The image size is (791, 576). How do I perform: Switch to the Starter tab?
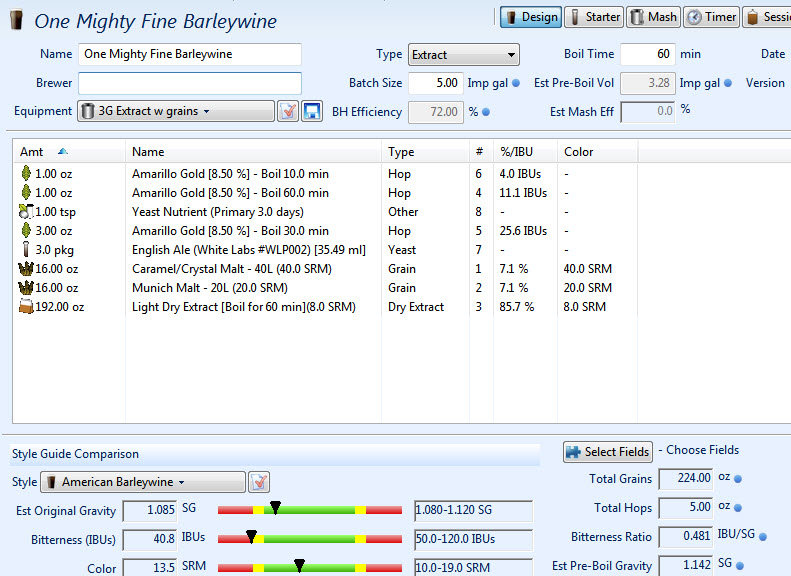pyautogui.click(x=594, y=17)
